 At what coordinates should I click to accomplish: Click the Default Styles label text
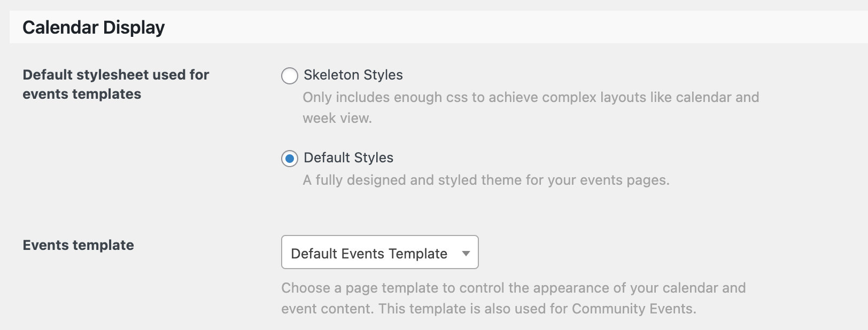click(348, 158)
